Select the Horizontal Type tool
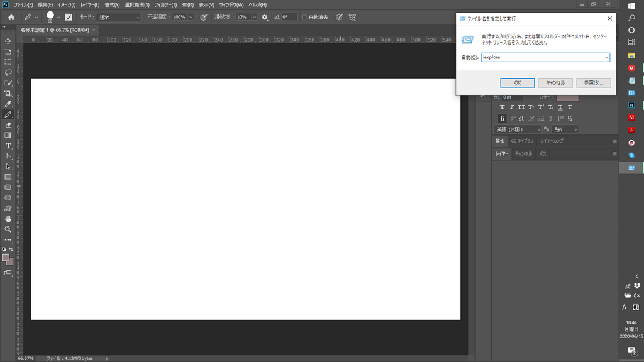Screen dimensions: 644x362 8,146
